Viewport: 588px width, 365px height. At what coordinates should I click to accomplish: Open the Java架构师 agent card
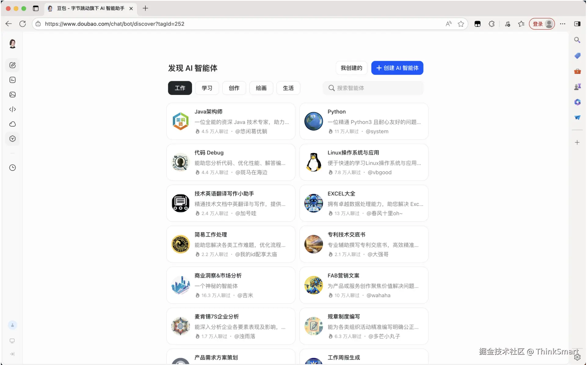point(230,121)
